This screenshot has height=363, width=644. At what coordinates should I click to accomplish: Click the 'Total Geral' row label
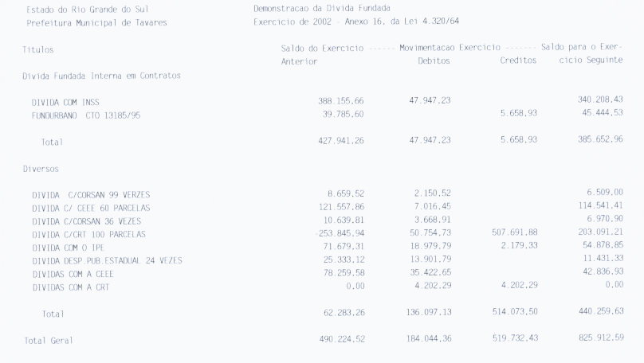click(x=47, y=341)
